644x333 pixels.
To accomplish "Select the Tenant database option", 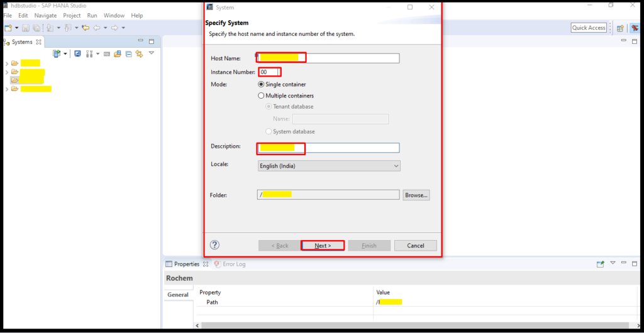I will click(289, 107).
